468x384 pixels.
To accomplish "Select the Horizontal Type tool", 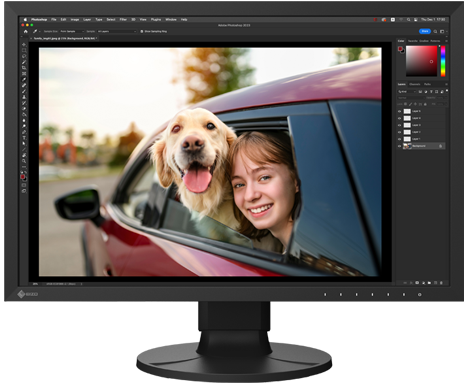I will pyautogui.click(x=24, y=138).
